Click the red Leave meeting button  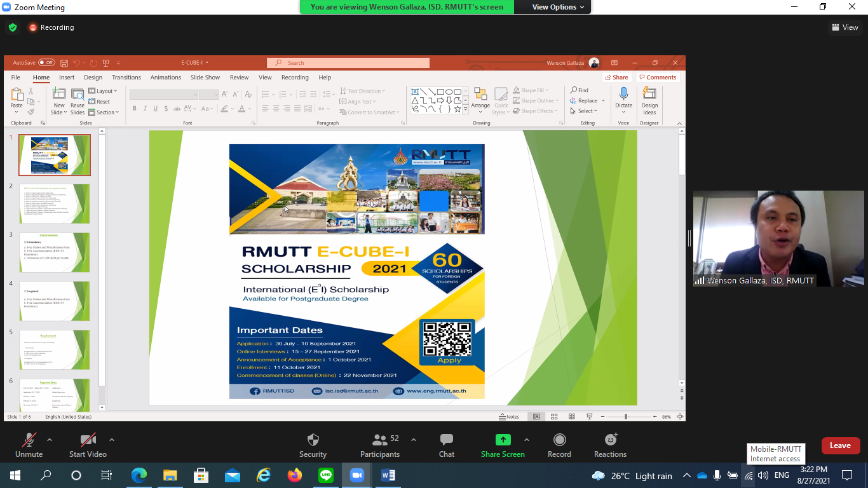[x=841, y=445]
